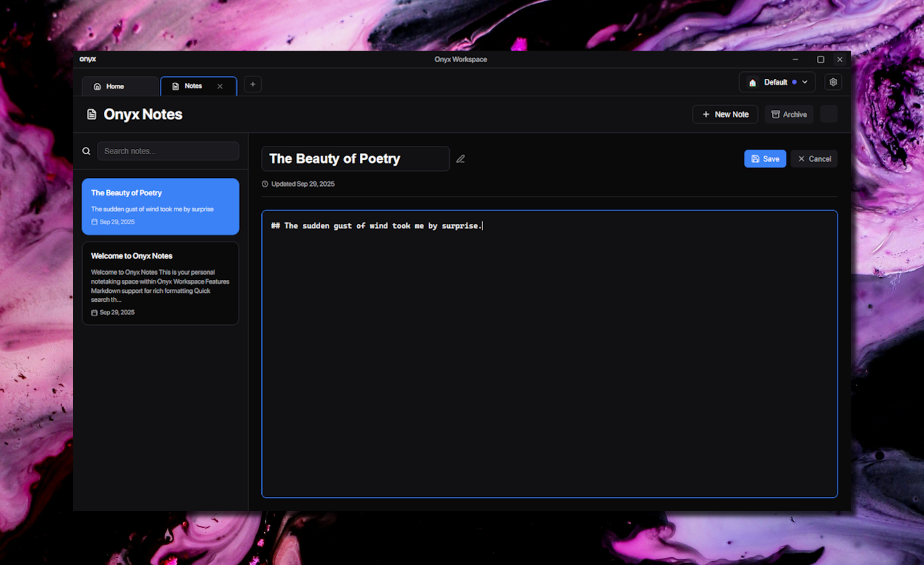924x565 pixels.
Task: Click the plus icon to add new tab
Action: (x=253, y=85)
